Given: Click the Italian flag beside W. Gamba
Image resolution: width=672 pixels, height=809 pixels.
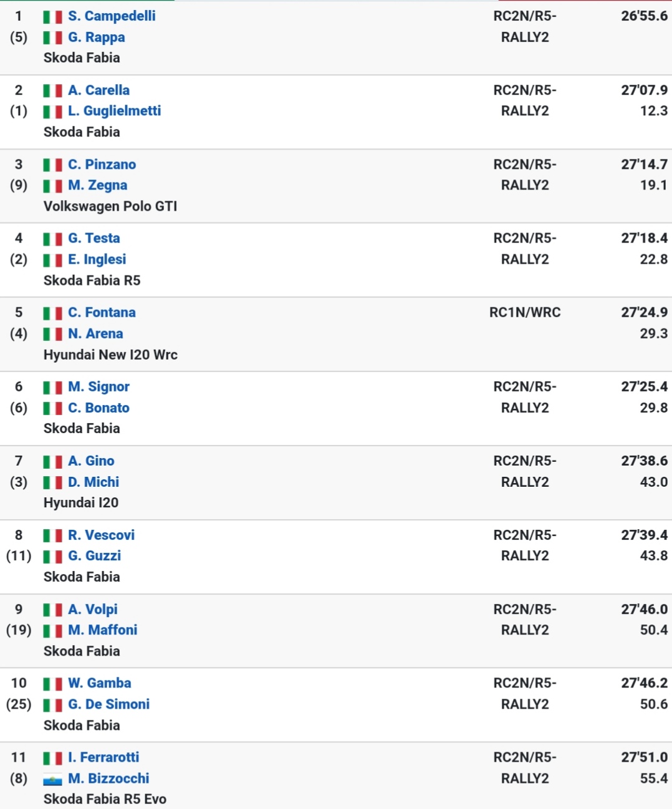Looking at the screenshot, I should point(52,684).
